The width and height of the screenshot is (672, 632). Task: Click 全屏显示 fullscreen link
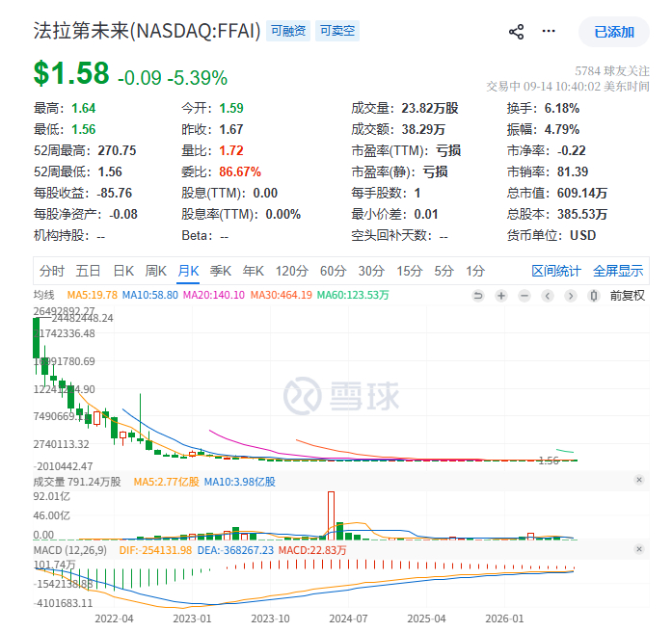coord(618,271)
